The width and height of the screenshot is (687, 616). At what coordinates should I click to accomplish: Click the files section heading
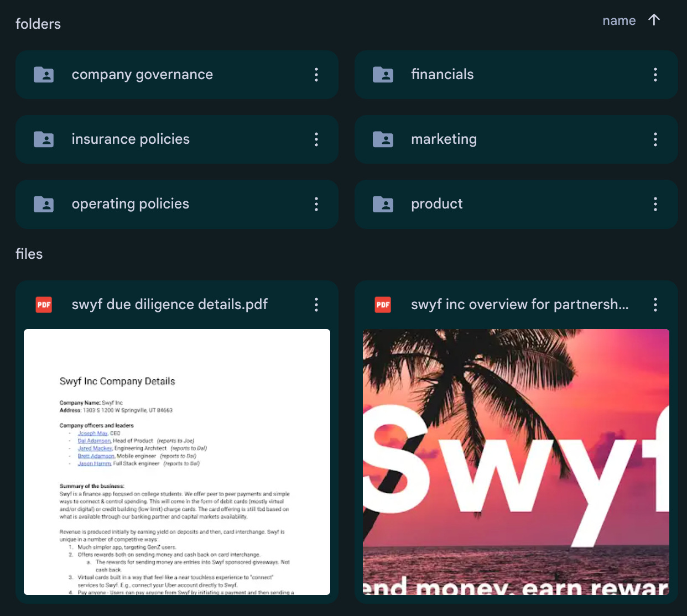tap(29, 254)
